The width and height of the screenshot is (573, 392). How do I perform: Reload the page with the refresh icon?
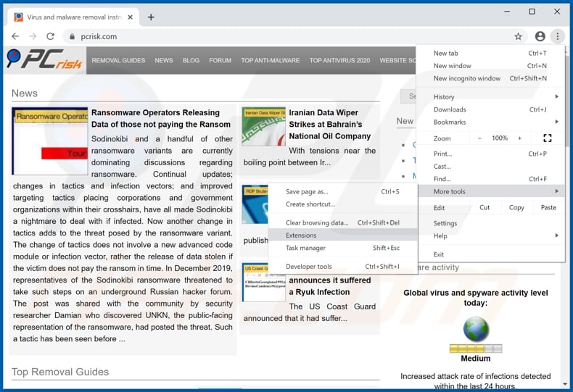coord(50,36)
